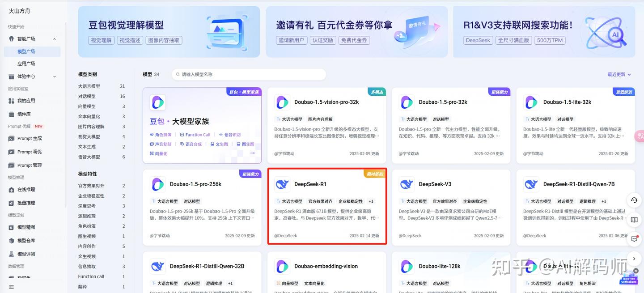644x293 pixels.
Task: Click the Prompt 生成 icon
Action: tap(12, 139)
